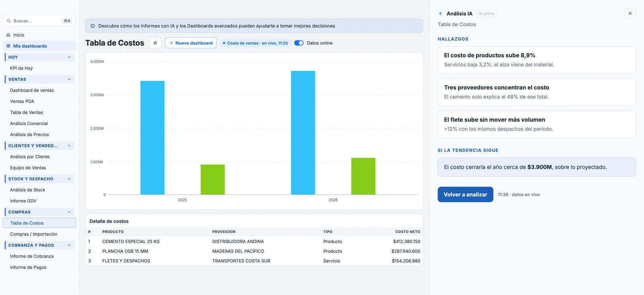Click the MADERAS DEL PACÍFICO cell

(238, 251)
